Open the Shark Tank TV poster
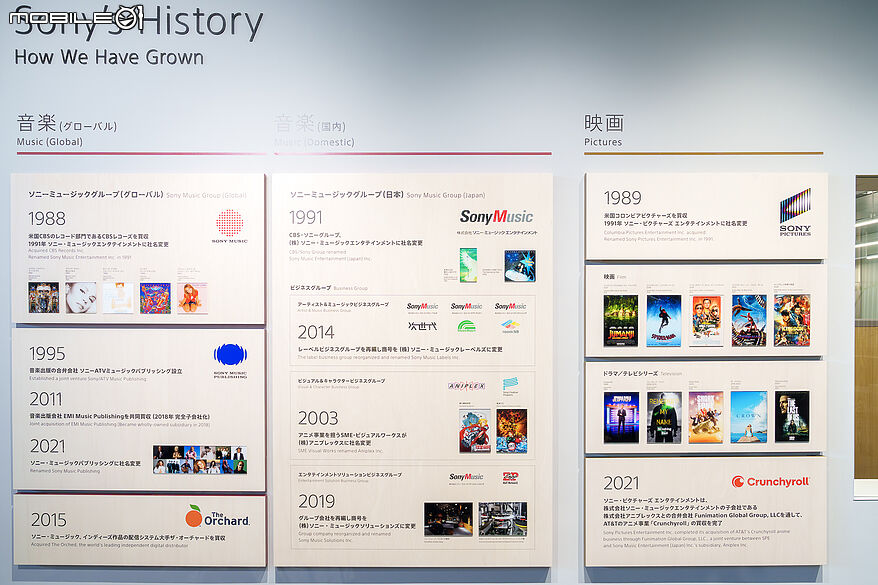The image size is (878, 585). [706, 418]
